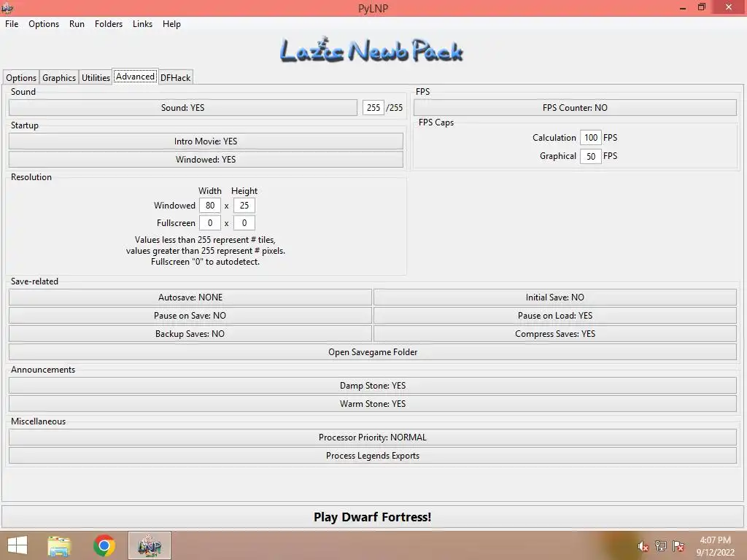Toggle Initial Save: NO
The height and width of the screenshot is (560, 747).
point(555,297)
